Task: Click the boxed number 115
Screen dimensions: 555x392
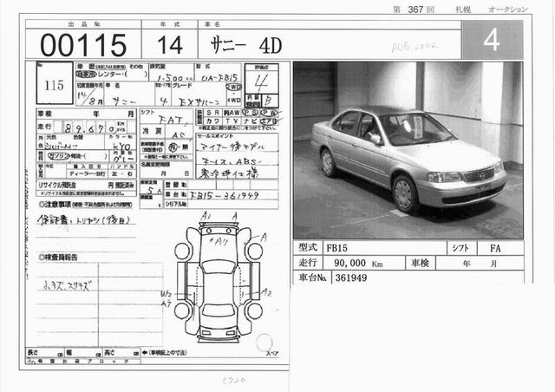Action: coord(54,85)
